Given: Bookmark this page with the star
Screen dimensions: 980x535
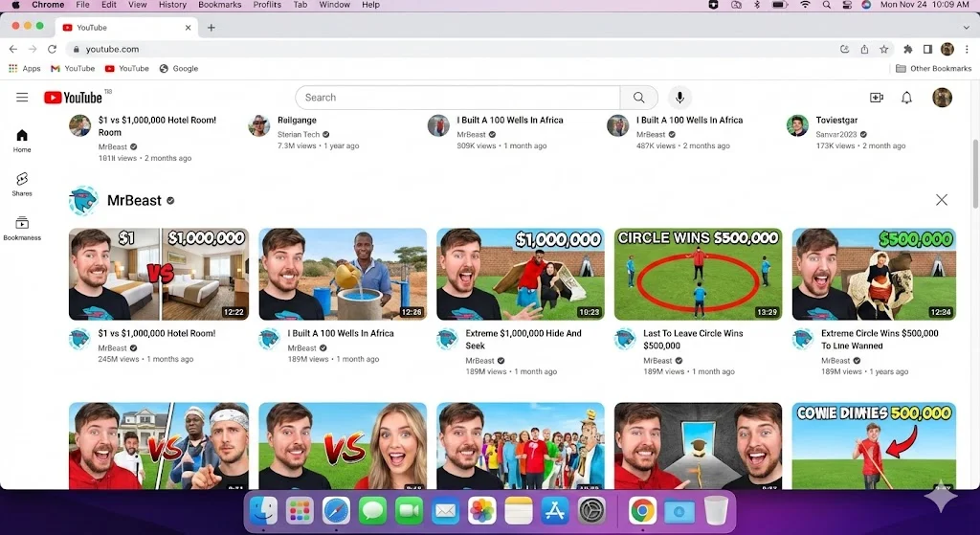Looking at the screenshot, I should click(x=883, y=49).
